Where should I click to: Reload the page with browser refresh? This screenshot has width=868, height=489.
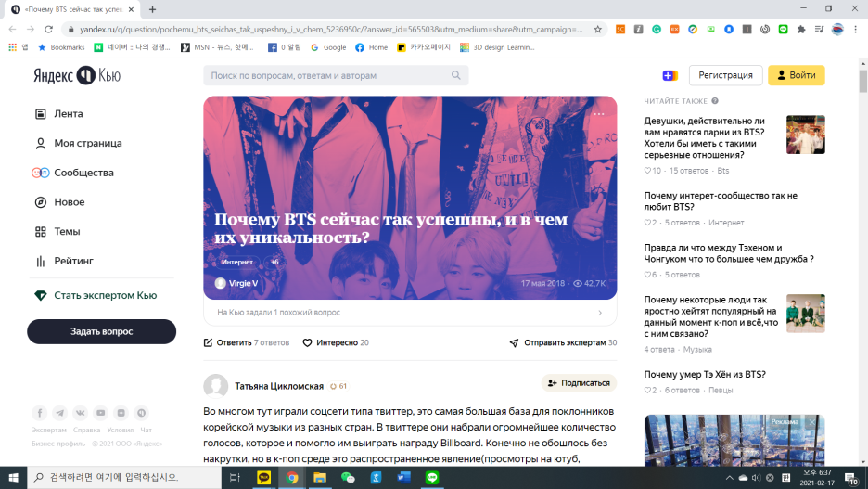point(49,30)
